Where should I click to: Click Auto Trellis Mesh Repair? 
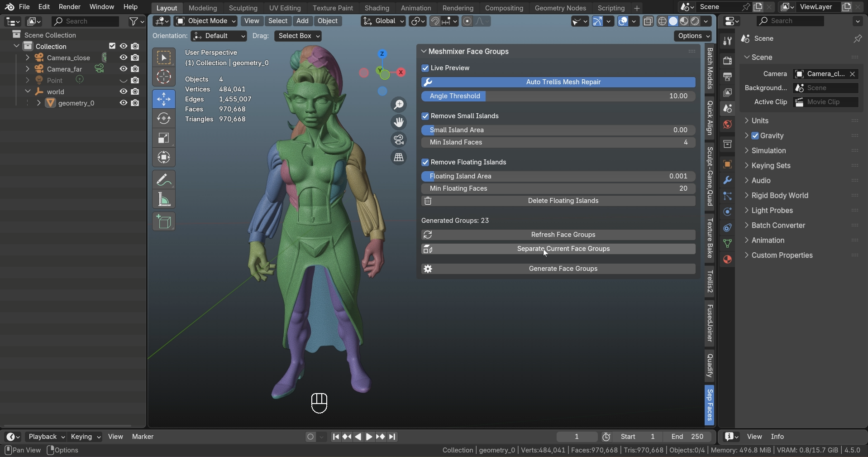coord(558,82)
